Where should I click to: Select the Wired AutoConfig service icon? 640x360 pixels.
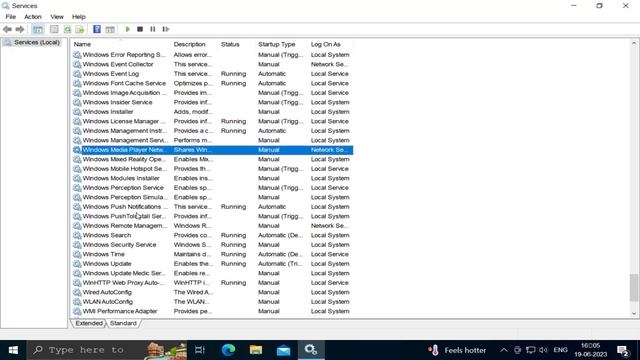77,292
